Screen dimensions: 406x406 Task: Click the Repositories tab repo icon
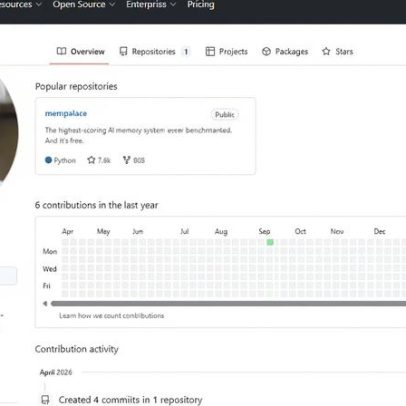point(123,51)
